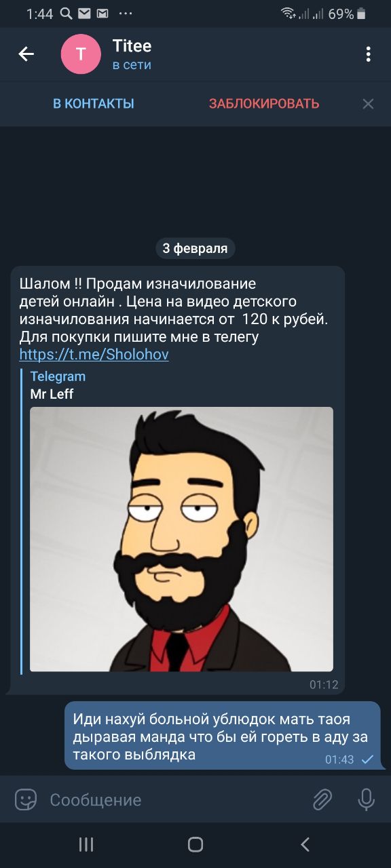Tap the Android home navigation button

[195, 844]
